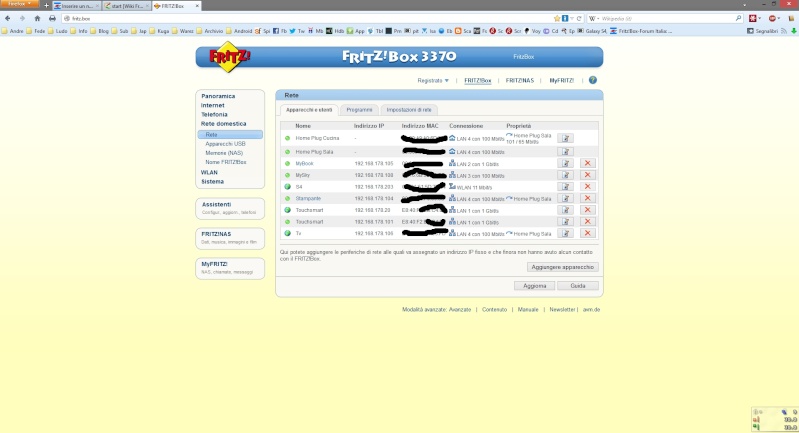Image resolution: width=799 pixels, height=433 pixels.
Task: Open the MyFRITZ! sidebar panel
Action: coord(230,268)
